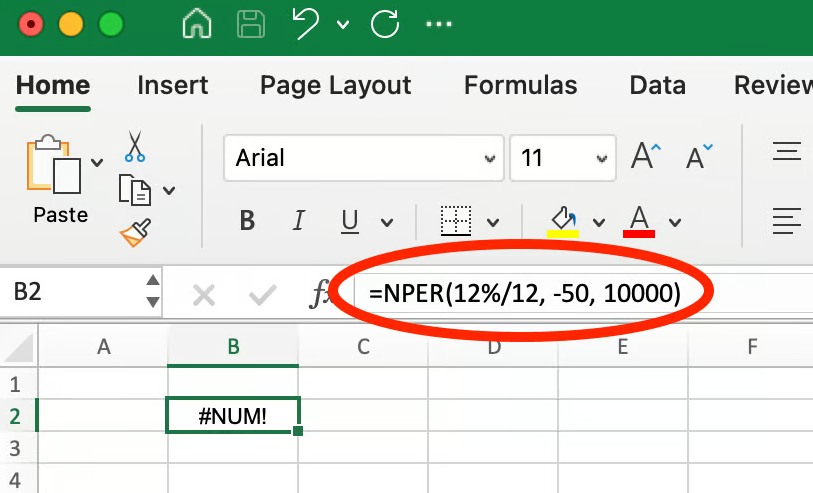Increase font size with larger A icon
This screenshot has height=493, width=813.
point(647,156)
